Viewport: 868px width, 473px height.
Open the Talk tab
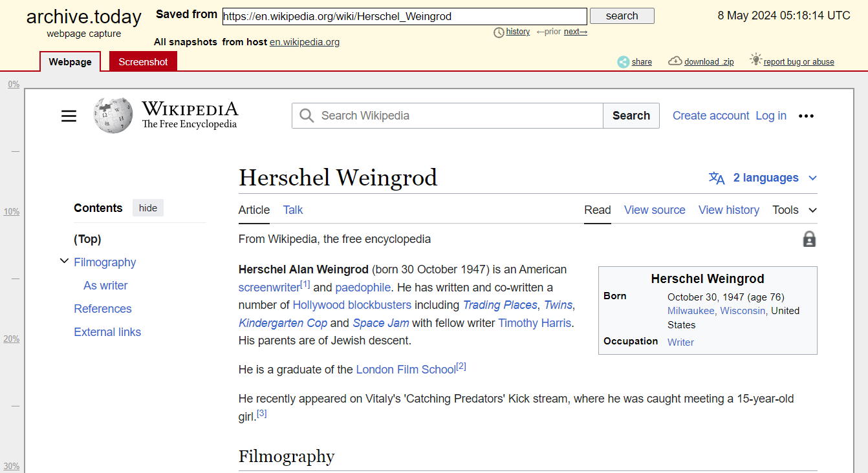click(293, 210)
